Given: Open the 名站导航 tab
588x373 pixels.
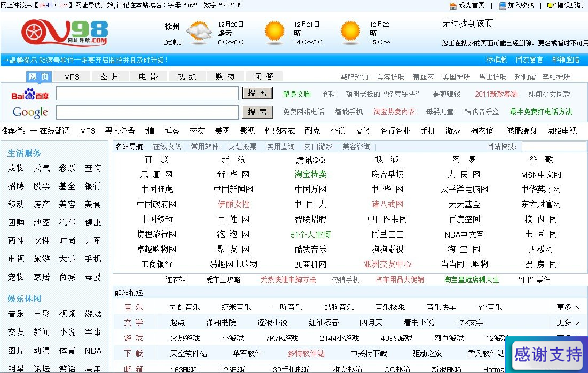Looking at the screenshot, I should pos(129,146).
